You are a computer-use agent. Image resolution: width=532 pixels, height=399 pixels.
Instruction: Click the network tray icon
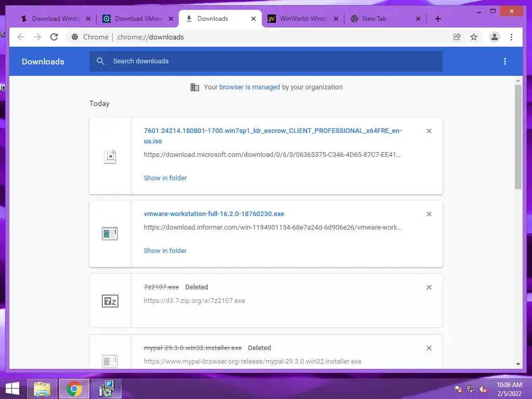tap(470, 389)
